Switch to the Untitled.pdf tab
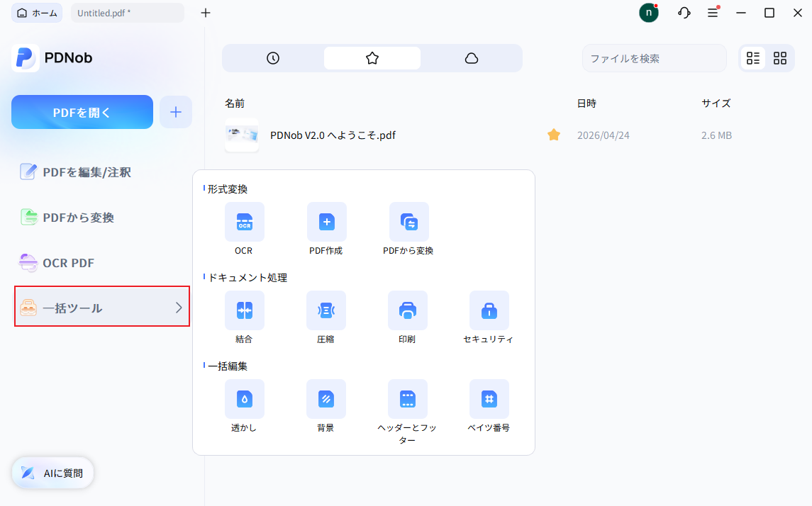Viewport: 812px width, 506px height. [x=128, y=13]
